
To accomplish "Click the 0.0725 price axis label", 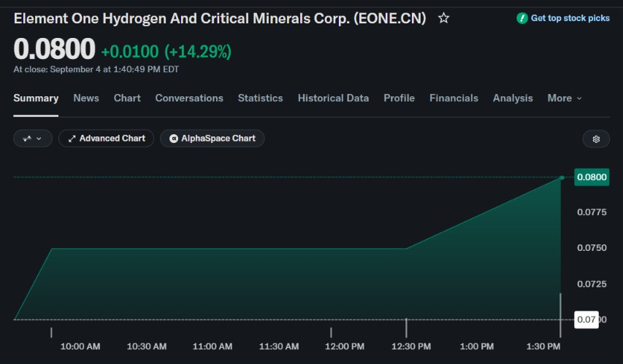I will [x=592, y=284].
